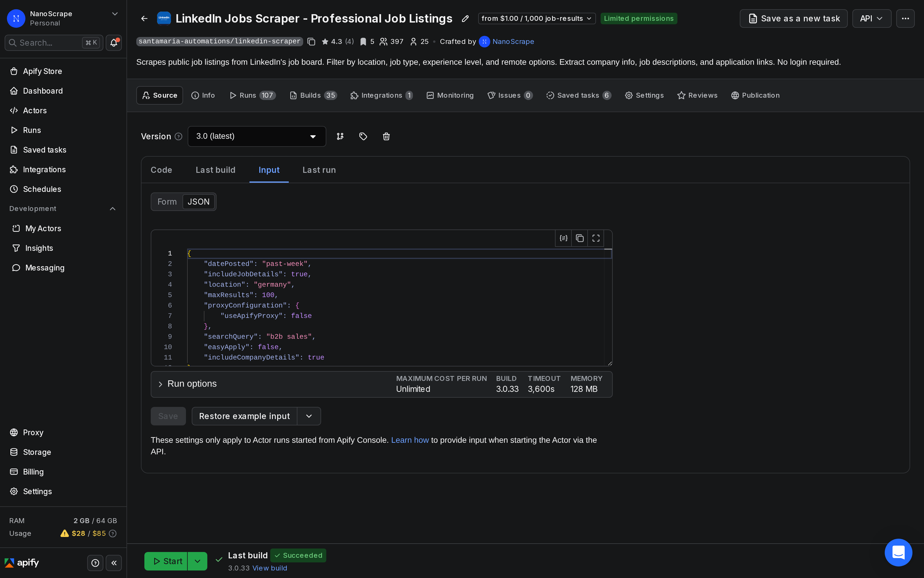924x578 pixels.
Task: Switch to the Info tab
Action: (x=203, y=96)
